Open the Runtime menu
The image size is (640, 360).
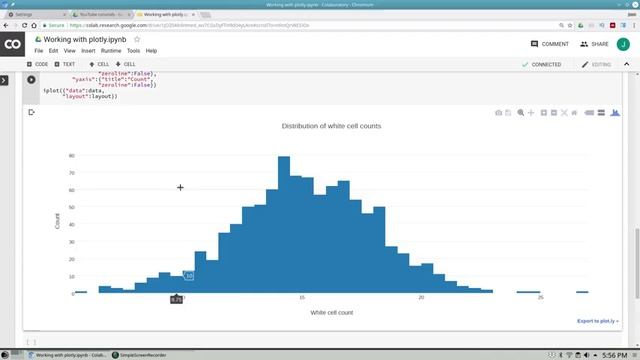click(x=111, y=51)
